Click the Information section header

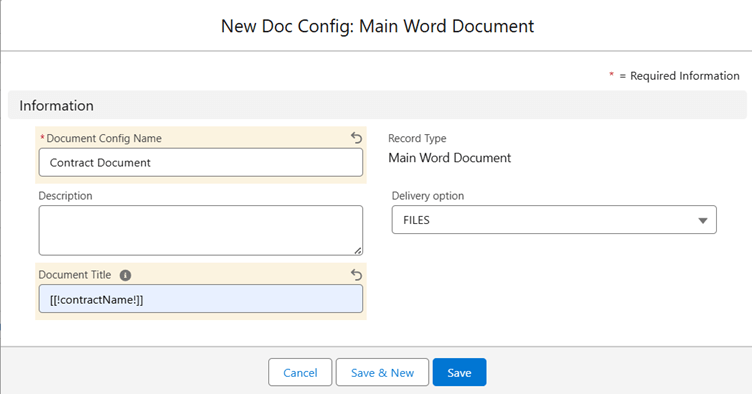click(x=377, y=105)
